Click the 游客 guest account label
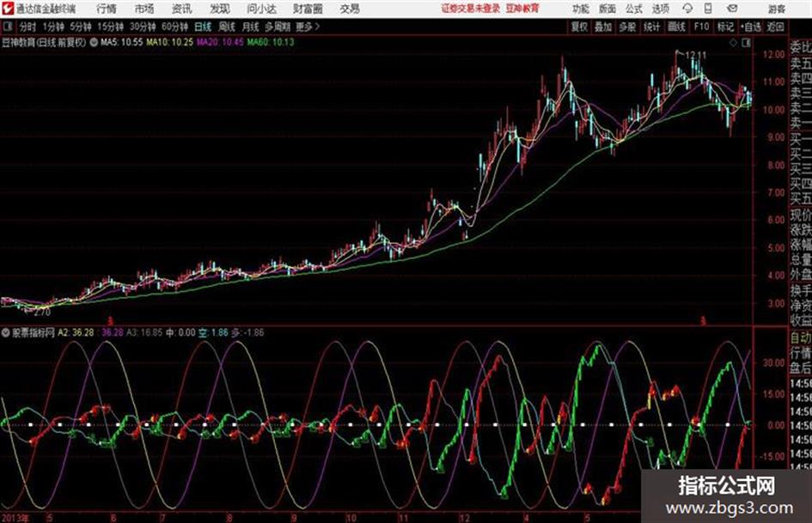 coord(776,9)
